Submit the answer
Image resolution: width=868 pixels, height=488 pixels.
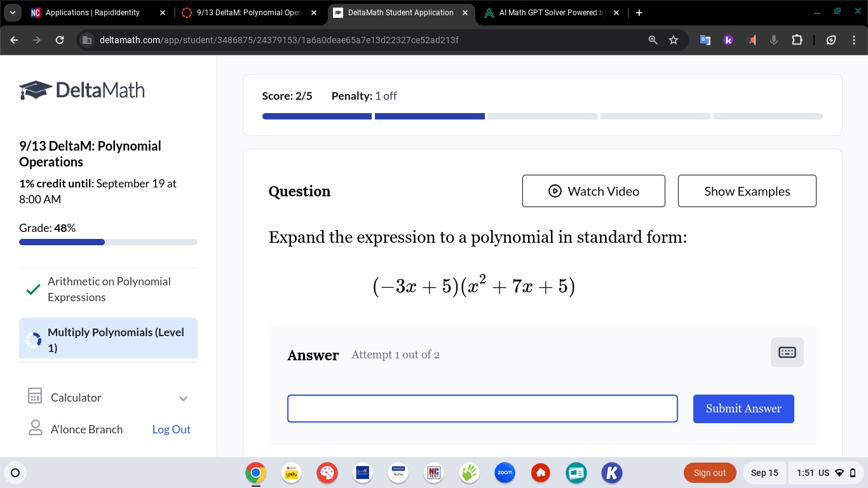(x=743, y=409)
